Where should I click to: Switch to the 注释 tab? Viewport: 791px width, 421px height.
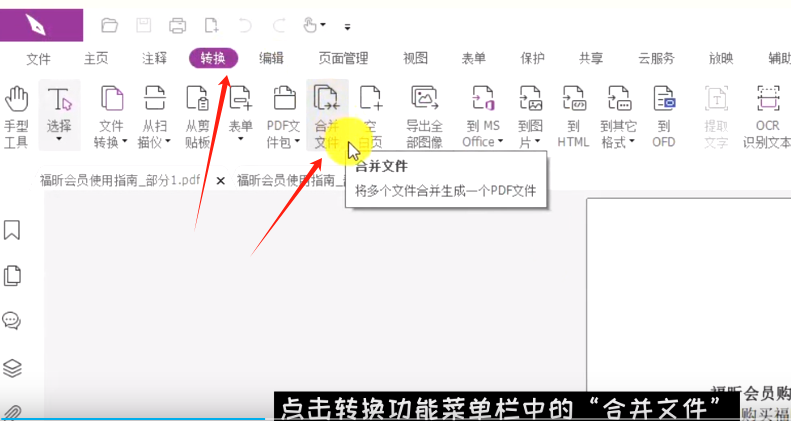coord(154,59)
